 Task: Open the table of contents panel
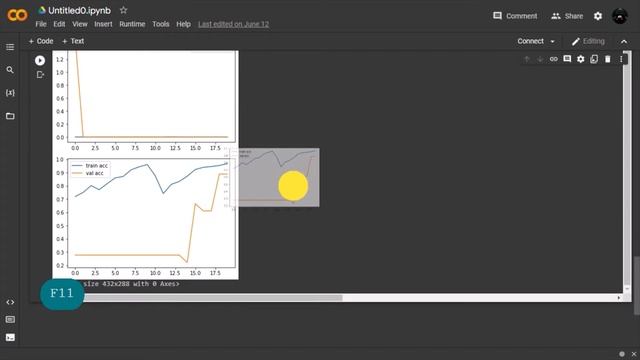click(10, 47)
